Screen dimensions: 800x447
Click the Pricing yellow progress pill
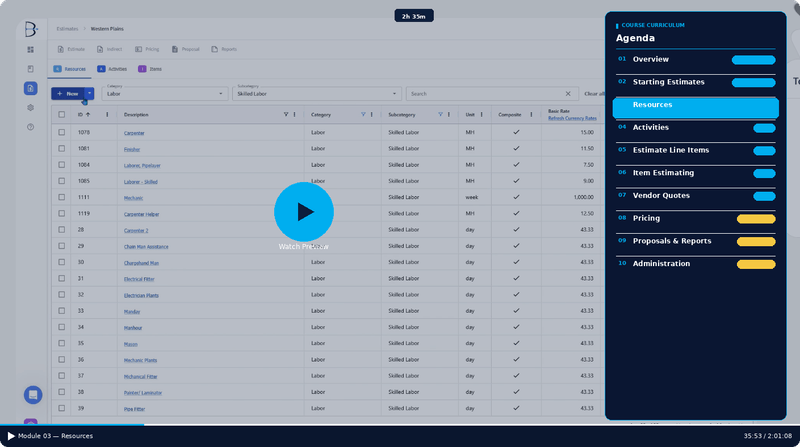tap(756, 219)
